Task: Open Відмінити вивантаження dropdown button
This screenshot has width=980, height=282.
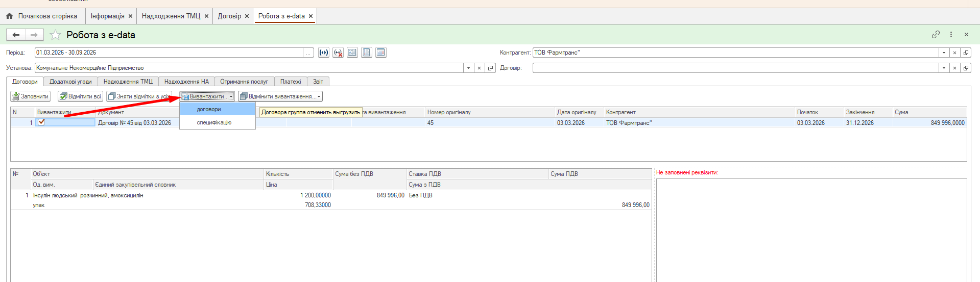Action: point(280,96)
